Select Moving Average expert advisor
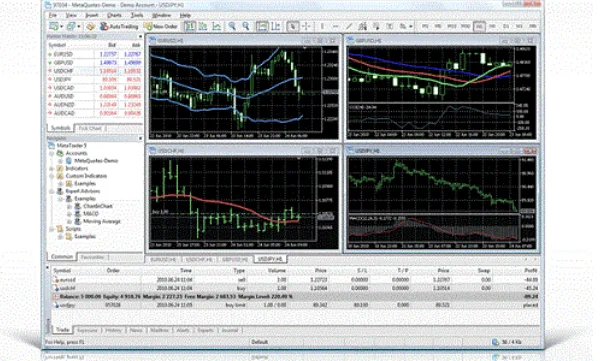This screenshot has height=361, width=600. pyautogui.click(x=101, y=221)
